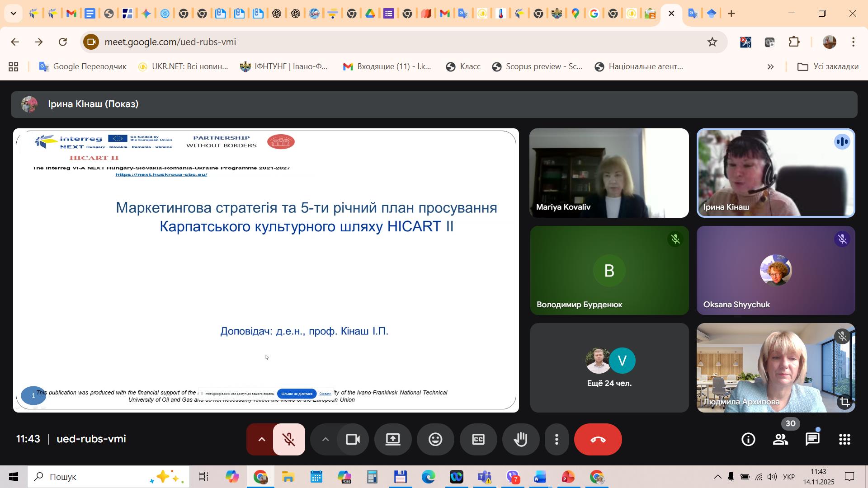Open more options three-dot menu

557,440
